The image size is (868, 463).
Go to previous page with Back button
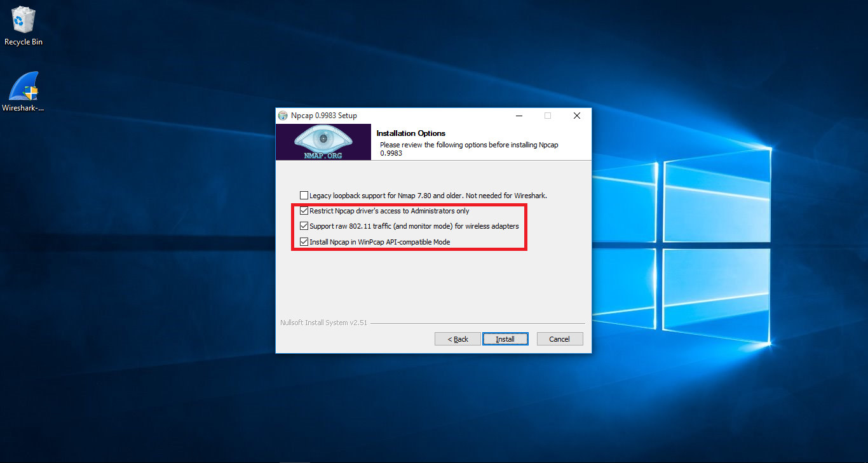(458, 339)
